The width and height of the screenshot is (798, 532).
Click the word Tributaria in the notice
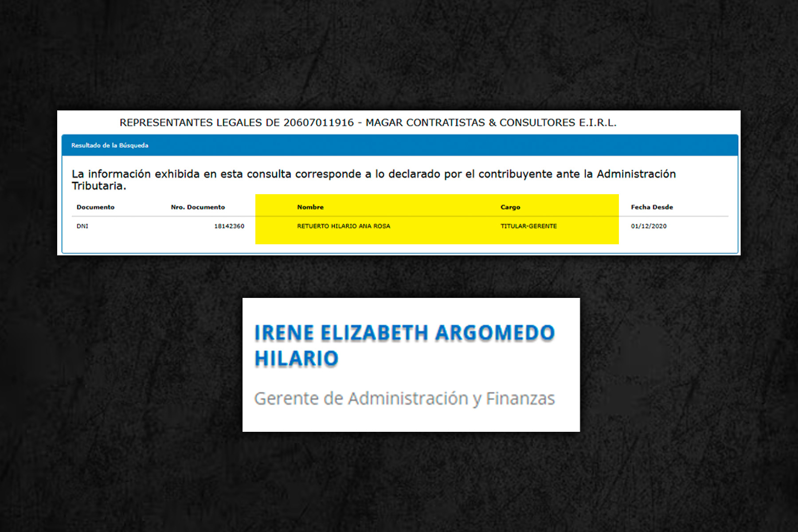(99, 186)
